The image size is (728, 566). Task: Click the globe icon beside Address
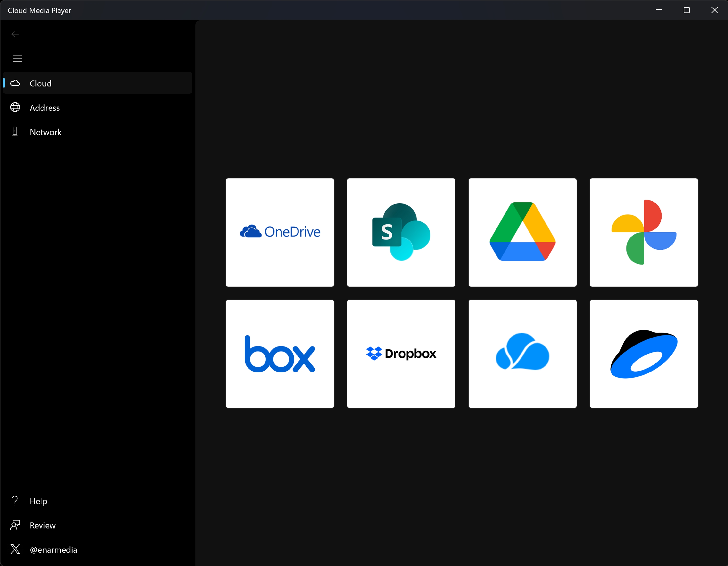(x=15, y=107)
